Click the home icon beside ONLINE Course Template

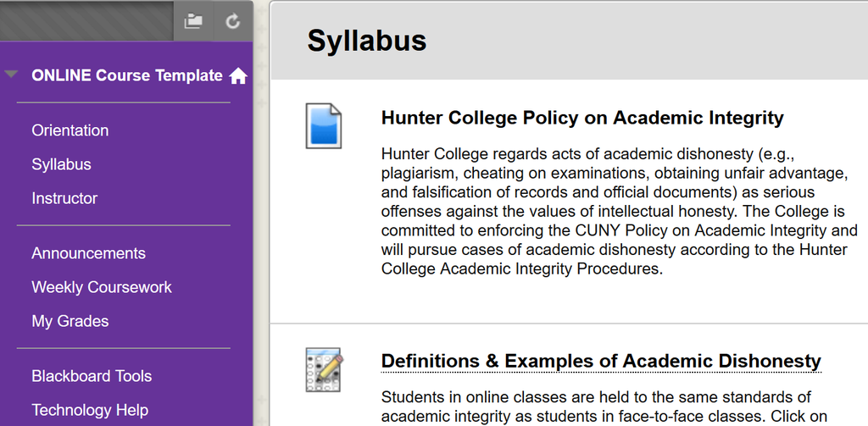click(x=238, y=75)
